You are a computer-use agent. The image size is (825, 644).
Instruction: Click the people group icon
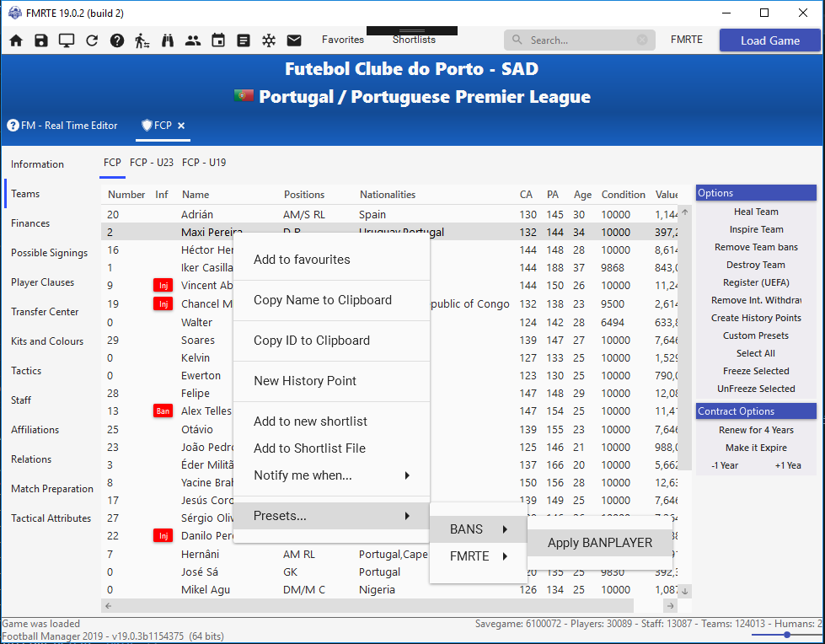(x=193, y=40)
